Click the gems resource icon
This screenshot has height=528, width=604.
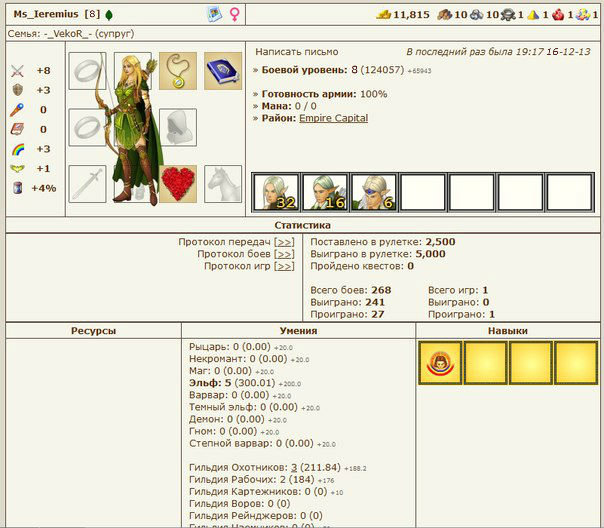pyautogui.click(x=583, y=15)
